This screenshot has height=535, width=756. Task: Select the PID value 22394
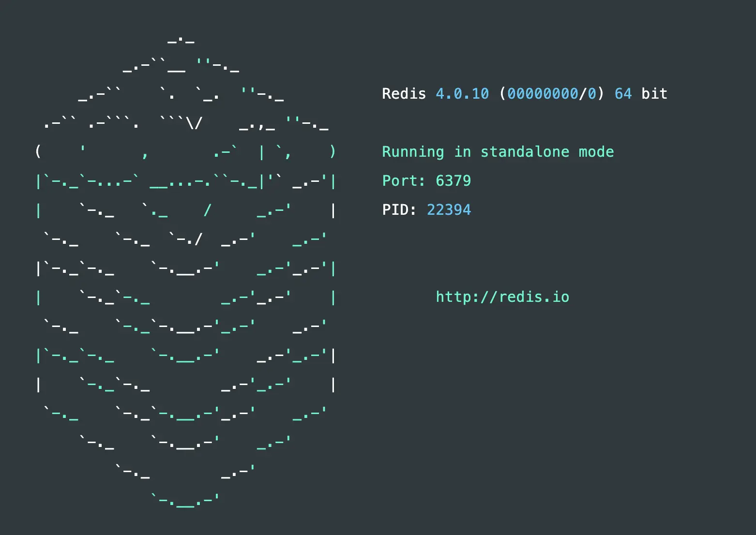click(449, 210)
